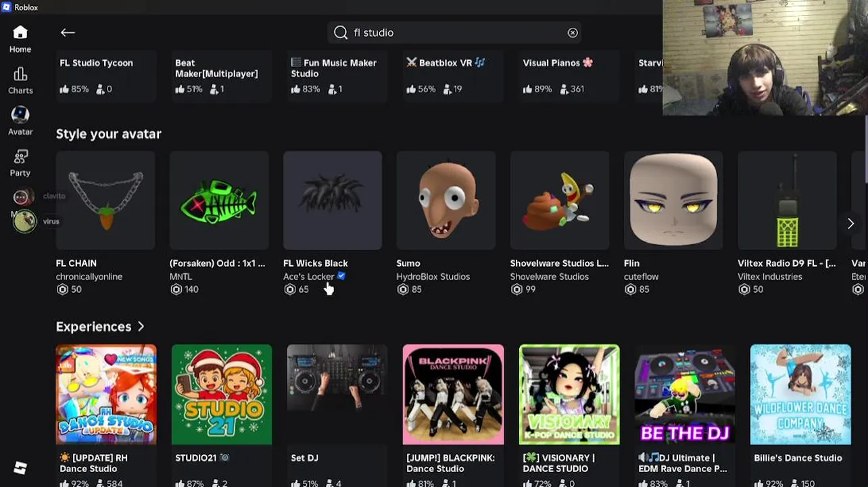Advance avatar items with right chevron
The width and height of the screenshot is (868, 487).
click(850, 223)
